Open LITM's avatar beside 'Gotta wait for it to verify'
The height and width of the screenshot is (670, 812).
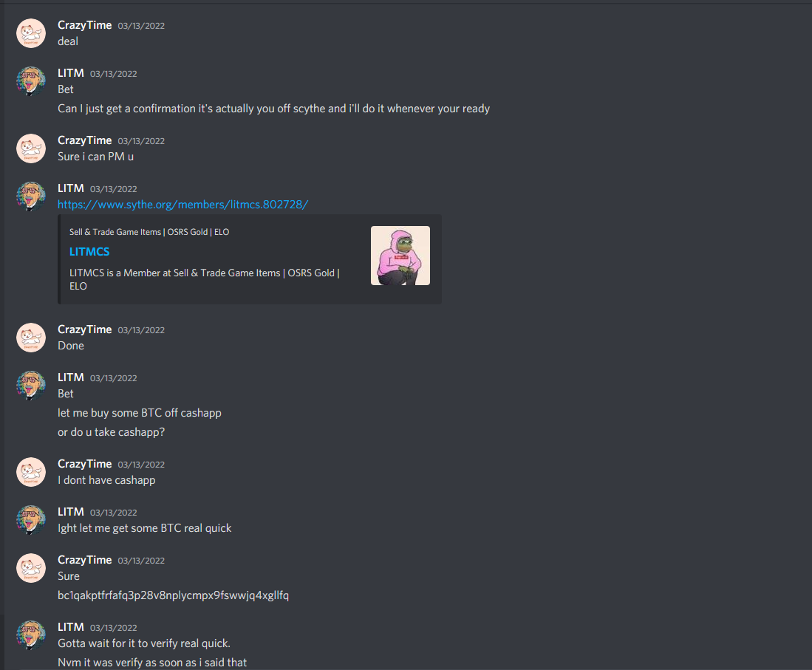tap(31, 635)
